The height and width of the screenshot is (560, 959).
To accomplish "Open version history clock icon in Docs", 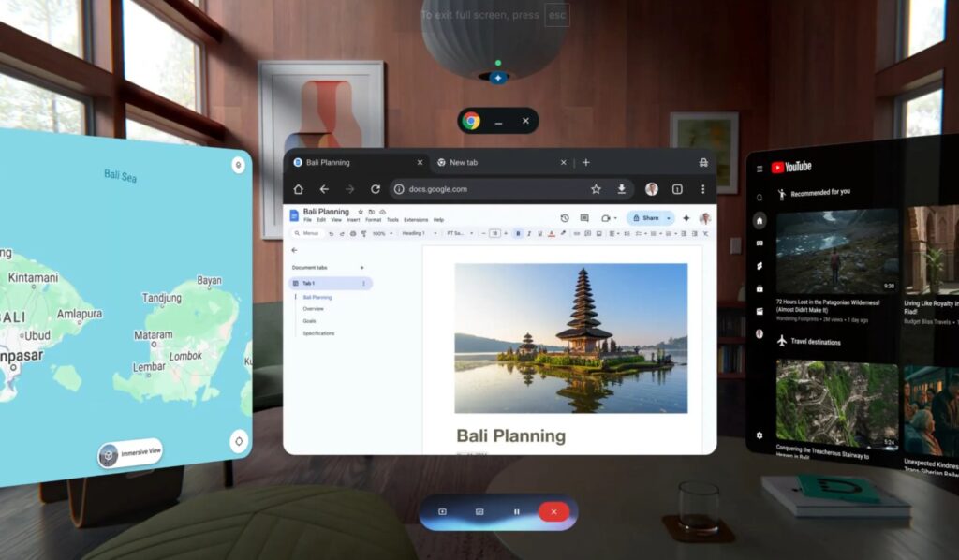I will click(x=564, y=218).
